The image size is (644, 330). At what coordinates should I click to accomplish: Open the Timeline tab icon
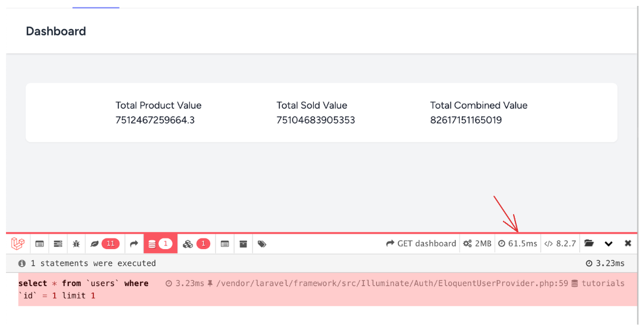tap(58, 244)
